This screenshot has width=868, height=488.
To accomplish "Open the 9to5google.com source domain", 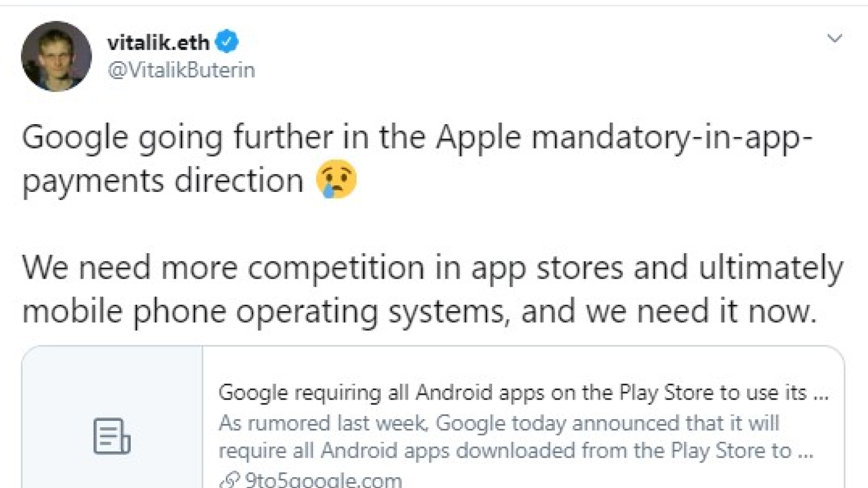I will [x=323, y=480].
